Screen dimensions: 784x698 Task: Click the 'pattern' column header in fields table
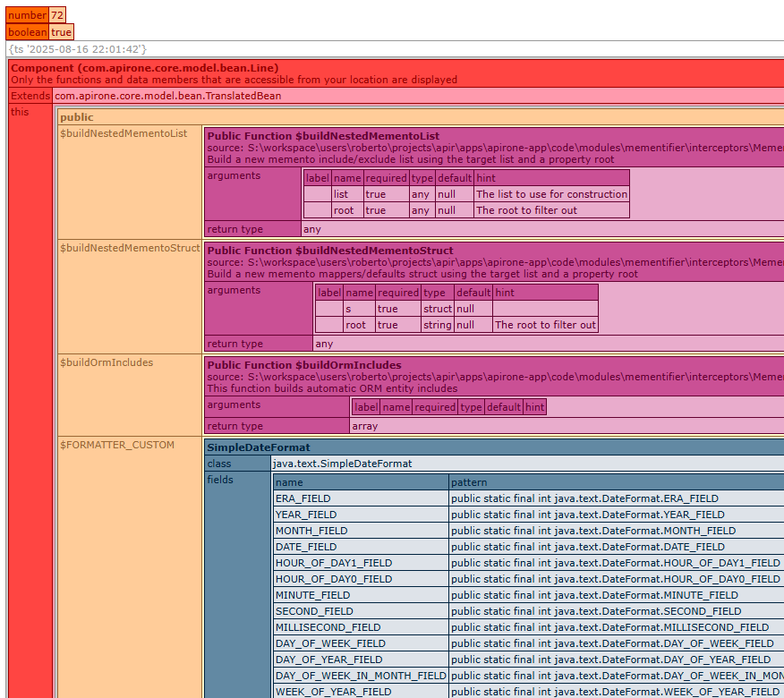[x=470, y=482]
